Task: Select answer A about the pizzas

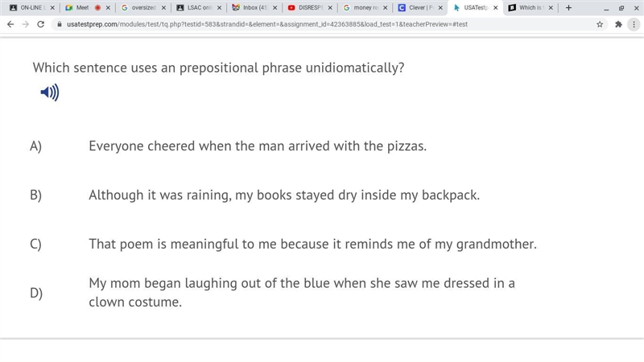Action: click(x=258, y=146)
